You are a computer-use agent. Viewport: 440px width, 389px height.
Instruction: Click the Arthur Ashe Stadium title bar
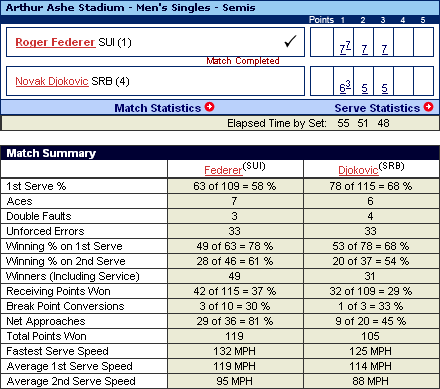point(220,7)
